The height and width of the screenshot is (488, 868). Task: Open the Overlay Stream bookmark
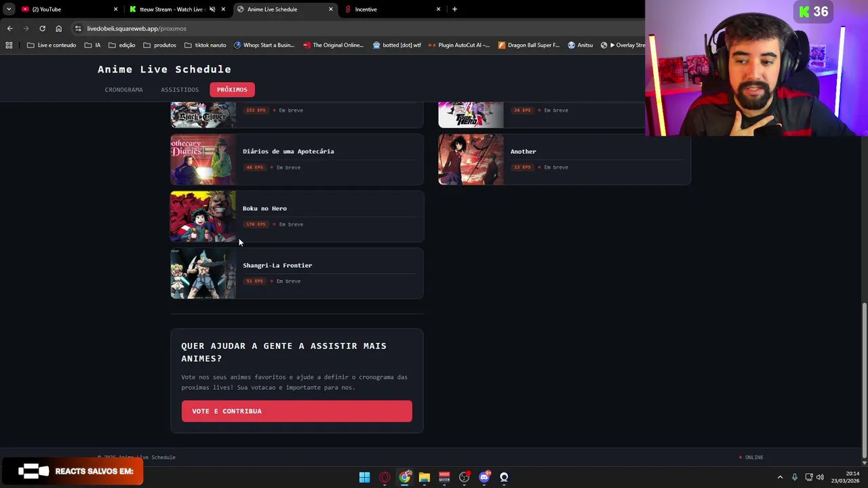point(623,45)
